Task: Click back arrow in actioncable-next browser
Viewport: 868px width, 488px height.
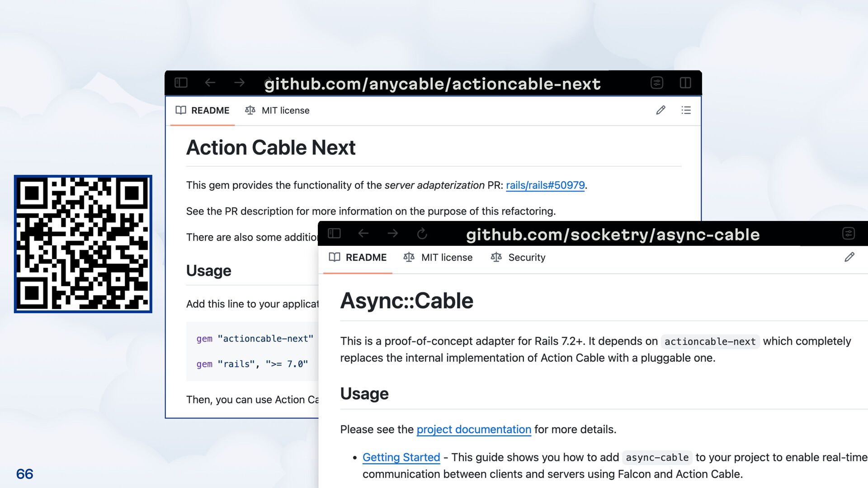Action: pos(210,83)
